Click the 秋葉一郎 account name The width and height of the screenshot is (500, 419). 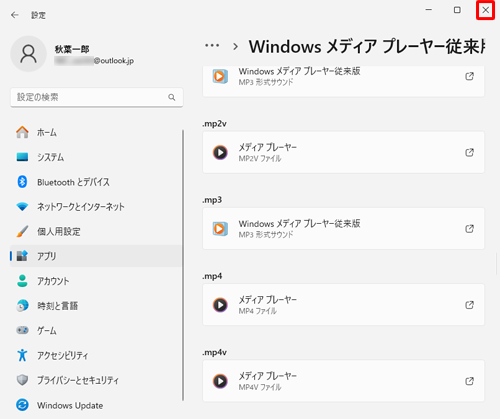(72, 49)
